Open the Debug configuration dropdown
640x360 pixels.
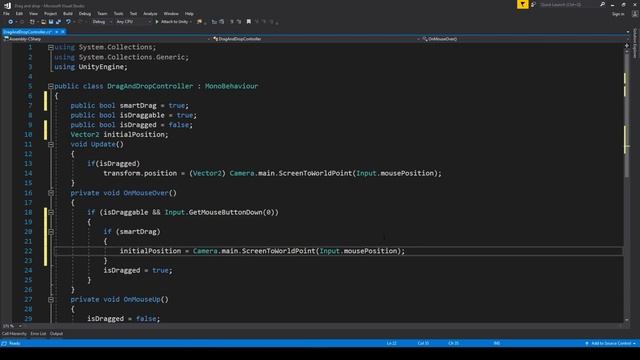102,22
